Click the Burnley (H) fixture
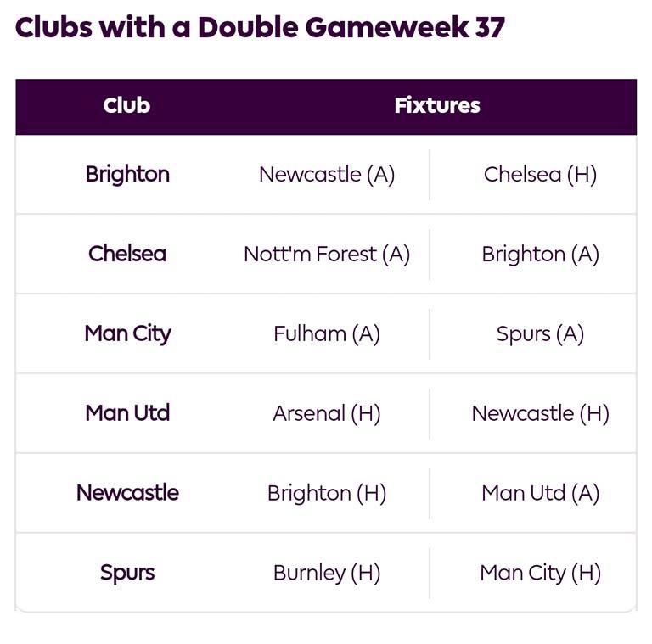This screenshot has height=644, width=652. (327, 574)
